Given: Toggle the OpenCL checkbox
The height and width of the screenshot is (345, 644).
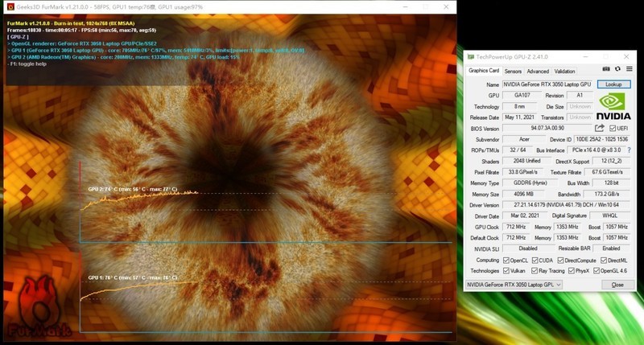Looking at the screenshot, I should click(507, 260).
